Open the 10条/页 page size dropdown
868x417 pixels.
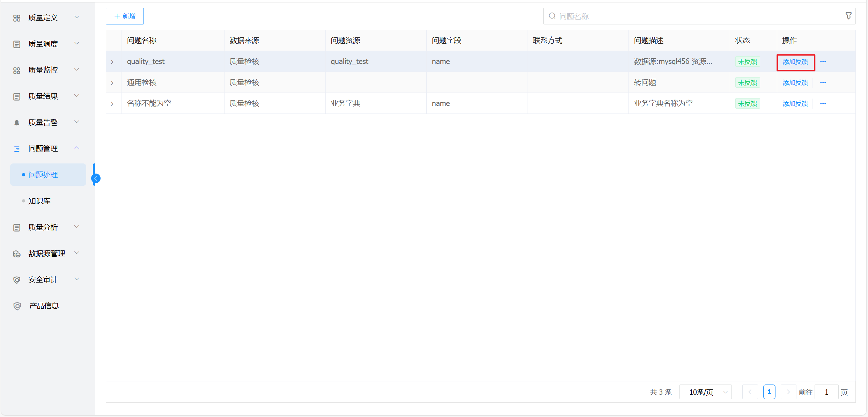706,392
